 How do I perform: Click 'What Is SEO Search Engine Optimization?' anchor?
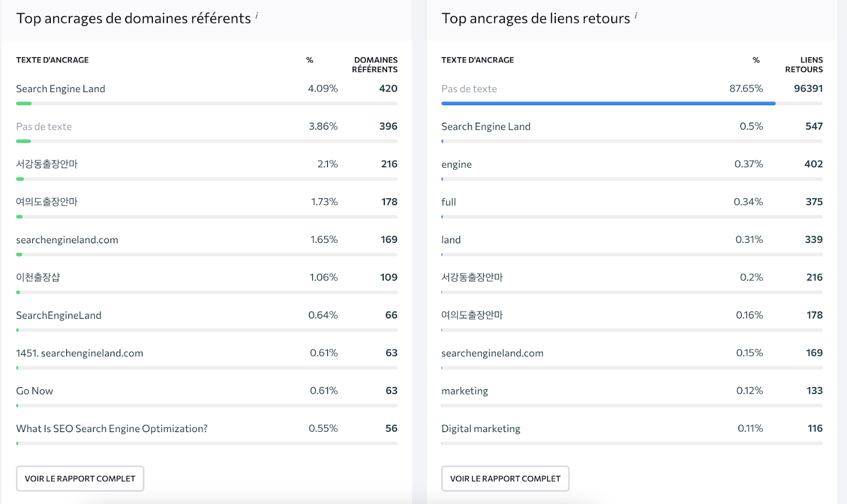point(112,429)
